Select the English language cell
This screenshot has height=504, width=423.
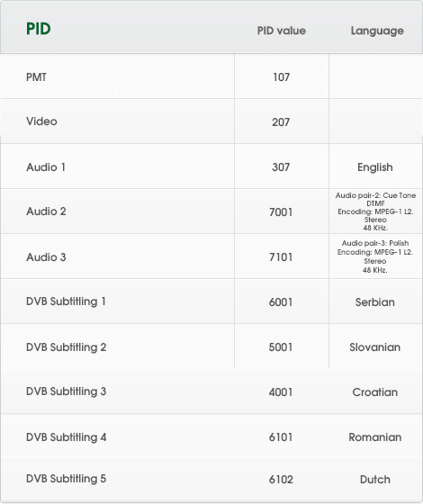point(375,167)
